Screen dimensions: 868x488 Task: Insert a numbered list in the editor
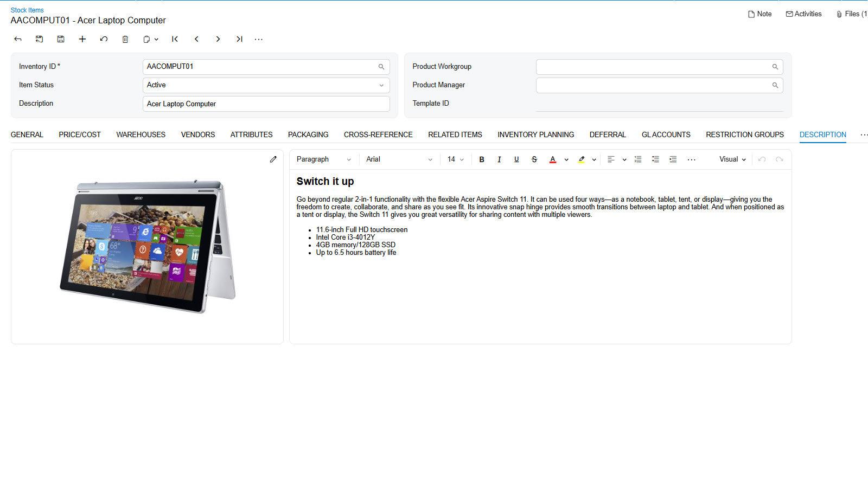638,159
